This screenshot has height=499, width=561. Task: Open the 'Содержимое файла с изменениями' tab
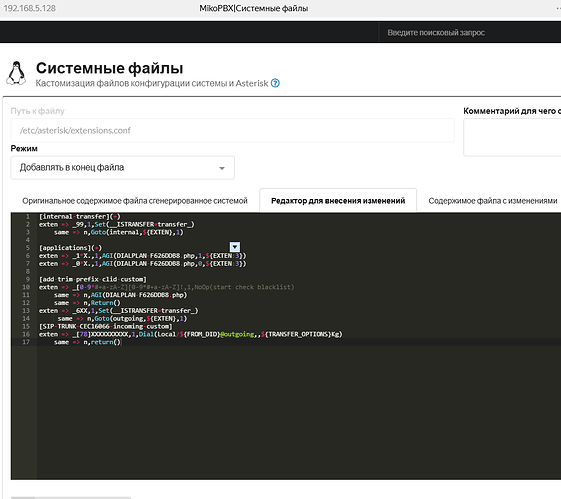coord(493,201)
